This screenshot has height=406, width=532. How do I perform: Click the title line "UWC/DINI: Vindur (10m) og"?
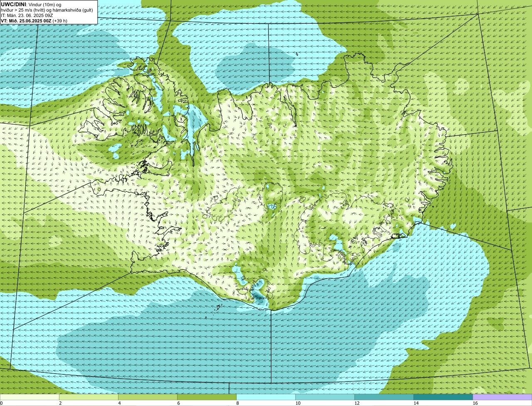31,4
